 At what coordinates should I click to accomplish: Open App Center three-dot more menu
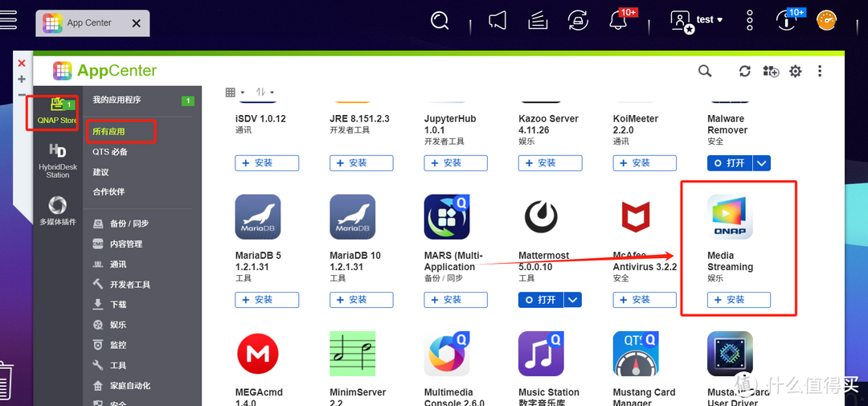tap(820, 71)
